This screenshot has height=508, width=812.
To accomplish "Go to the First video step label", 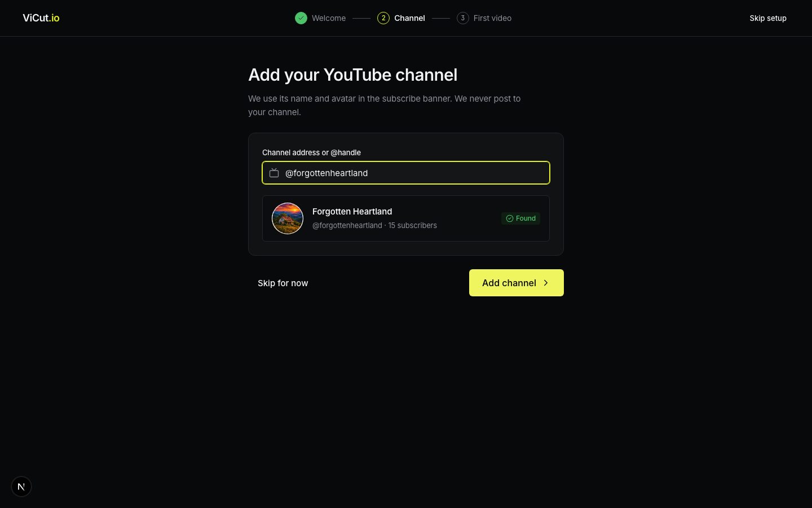I will click(x=492, y=18).
